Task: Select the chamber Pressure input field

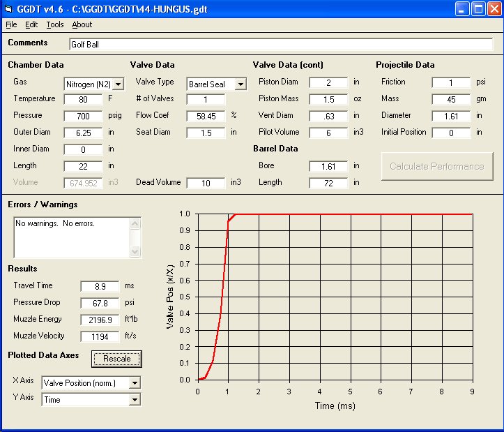Action: pyautogui.click(x=83, y=116)
